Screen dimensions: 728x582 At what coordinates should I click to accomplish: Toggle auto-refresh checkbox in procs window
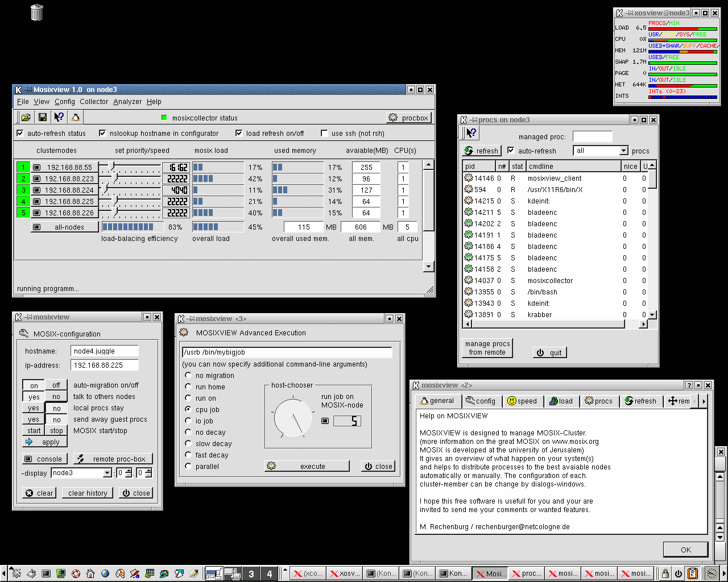511,150
